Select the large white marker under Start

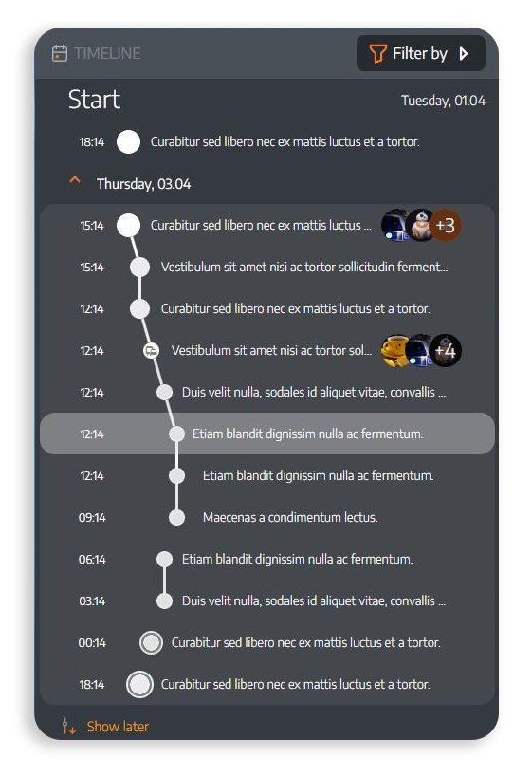click(x=128, y=142)
